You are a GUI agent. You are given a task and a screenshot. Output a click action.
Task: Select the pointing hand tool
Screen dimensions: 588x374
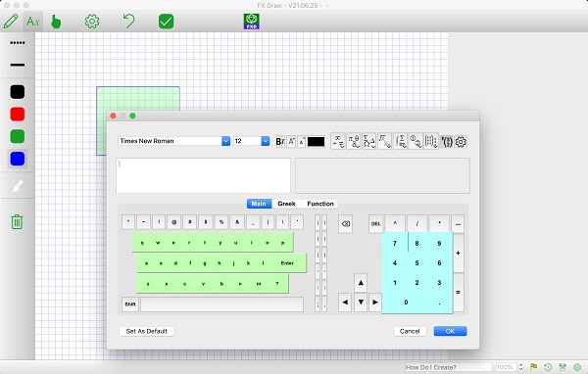coord(56,22)
